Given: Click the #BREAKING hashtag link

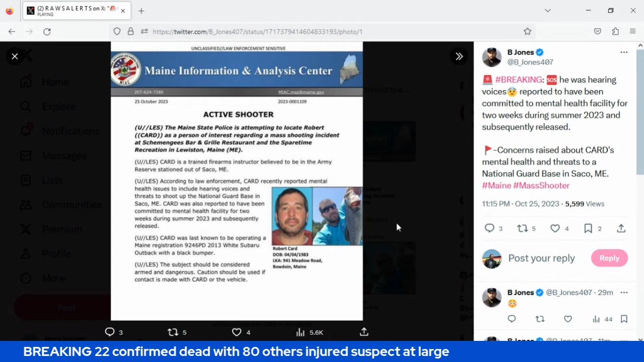Looking at the screenshot, I should click(519, 79).
